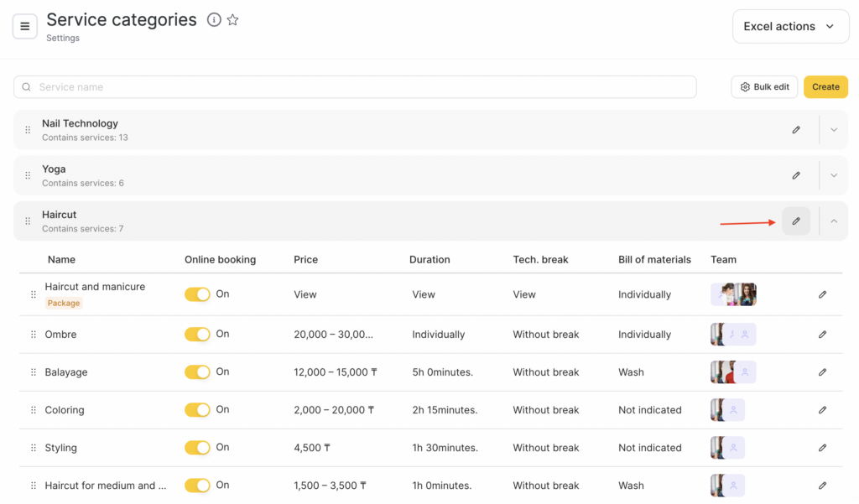859x504 pixels.
Task: Star Service categories page as favorite
Action: coord(233,20)
